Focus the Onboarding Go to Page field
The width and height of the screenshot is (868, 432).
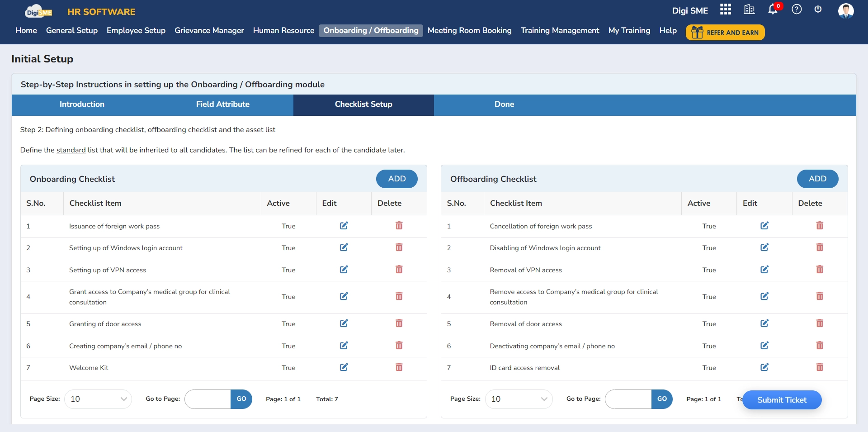pyautogui.click(x=208, y=399)
